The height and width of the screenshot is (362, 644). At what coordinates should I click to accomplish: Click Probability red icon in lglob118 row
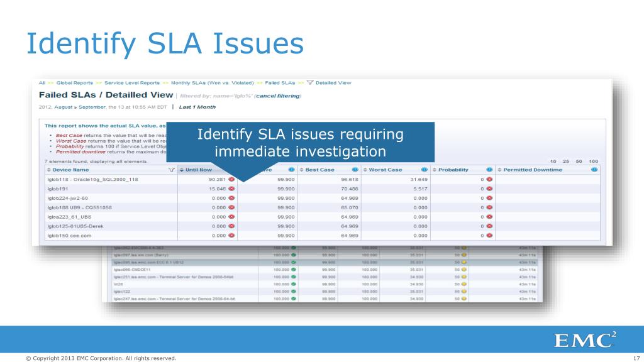[x=489, y=179]
